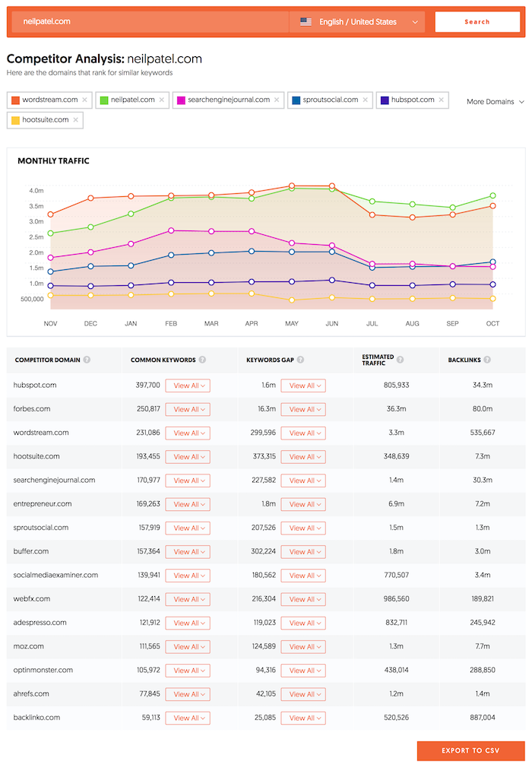Click the Estimated Traffic help icon
The width and height of the screenshot is (532, 768).
click(400, 360)
